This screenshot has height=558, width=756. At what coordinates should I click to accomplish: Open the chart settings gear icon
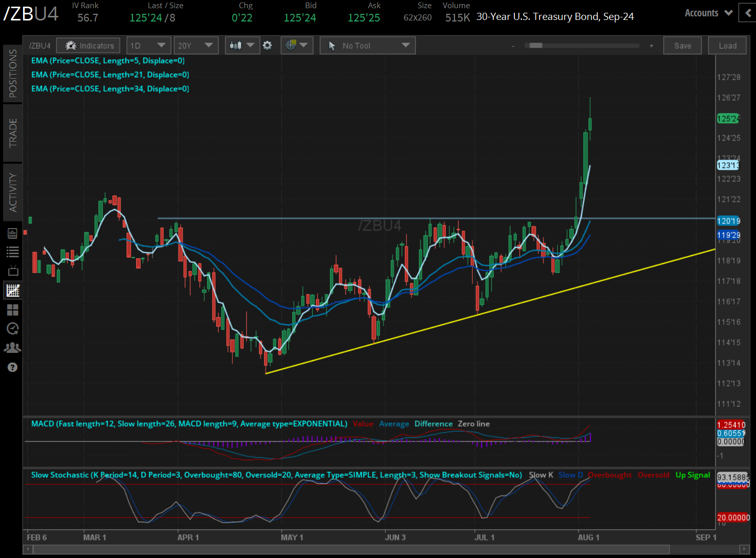tap(267, 45)
